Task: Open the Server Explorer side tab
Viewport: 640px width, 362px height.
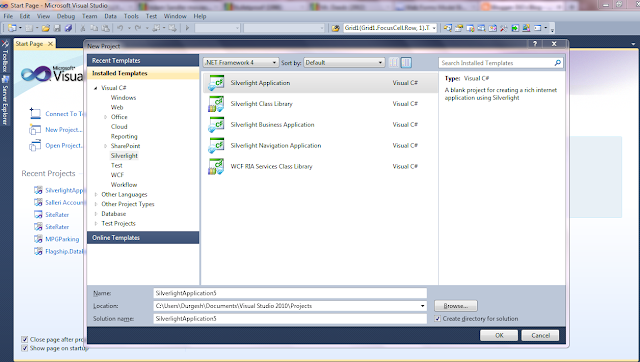Action: (x=5, y=101)
